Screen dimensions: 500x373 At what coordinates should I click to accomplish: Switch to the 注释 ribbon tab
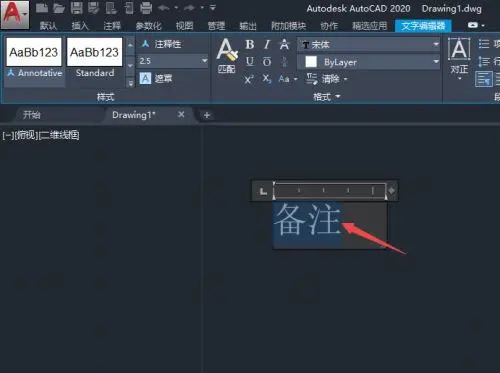[x=112, y=25]
